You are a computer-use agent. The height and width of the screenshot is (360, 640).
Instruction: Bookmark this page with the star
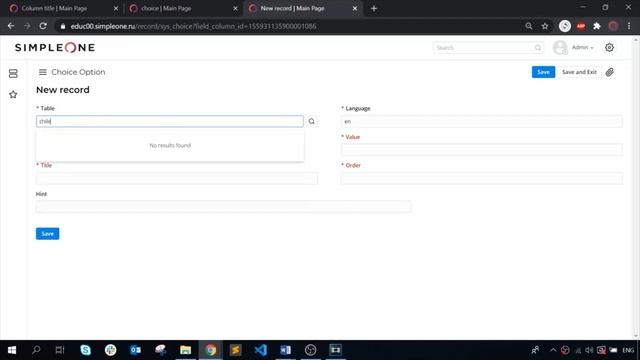[x=545, y=26]
